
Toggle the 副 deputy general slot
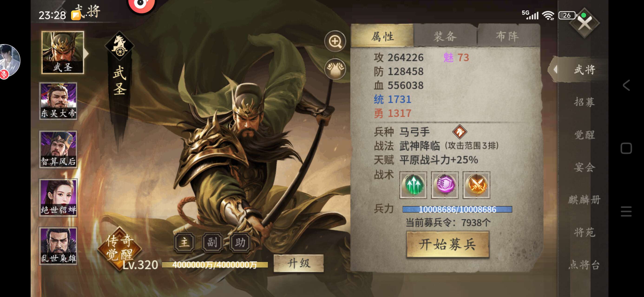point(212,242)
